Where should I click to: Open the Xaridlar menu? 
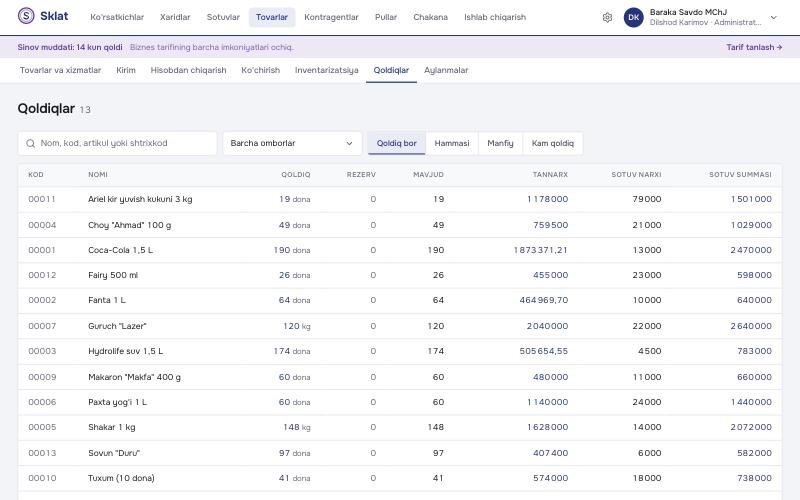(x=175, y=17)
